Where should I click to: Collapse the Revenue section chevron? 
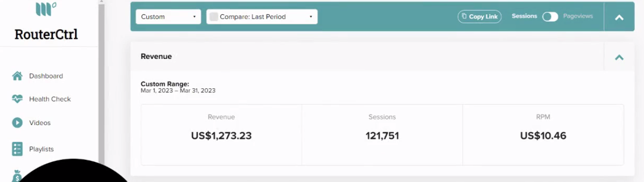pos(619,57)
